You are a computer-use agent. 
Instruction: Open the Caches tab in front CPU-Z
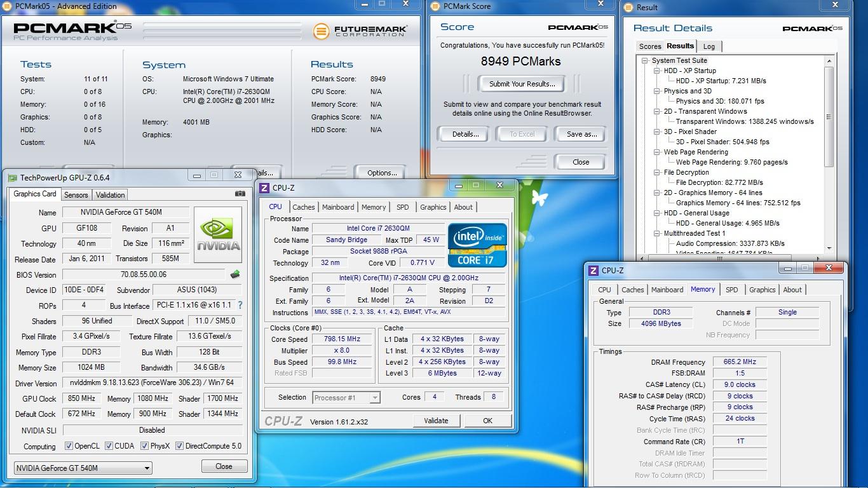[x=304, y=207]
